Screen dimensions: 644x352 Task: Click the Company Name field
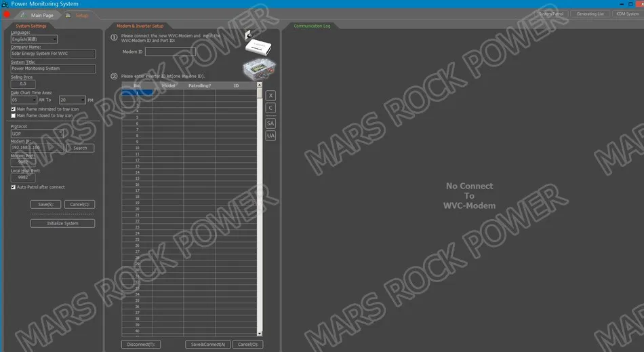coord(53,54)
